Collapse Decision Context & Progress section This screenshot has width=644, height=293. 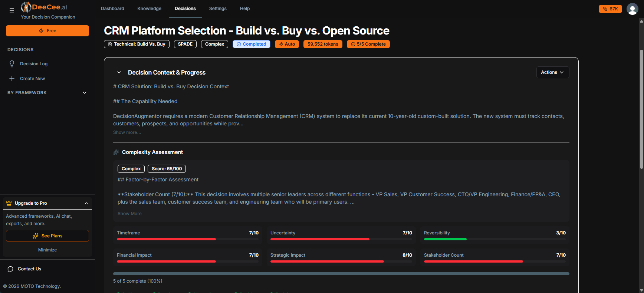[119, 72]
